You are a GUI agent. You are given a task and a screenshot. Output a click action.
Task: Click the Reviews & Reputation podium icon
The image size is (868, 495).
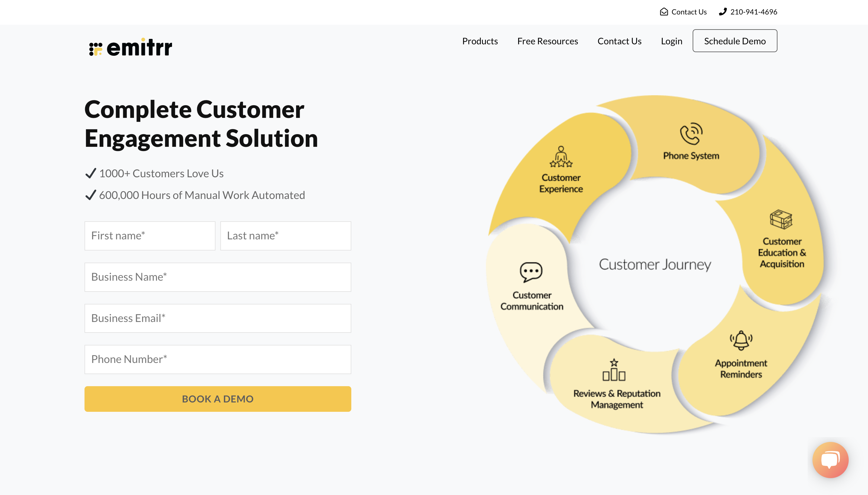[x=614, y=370]
